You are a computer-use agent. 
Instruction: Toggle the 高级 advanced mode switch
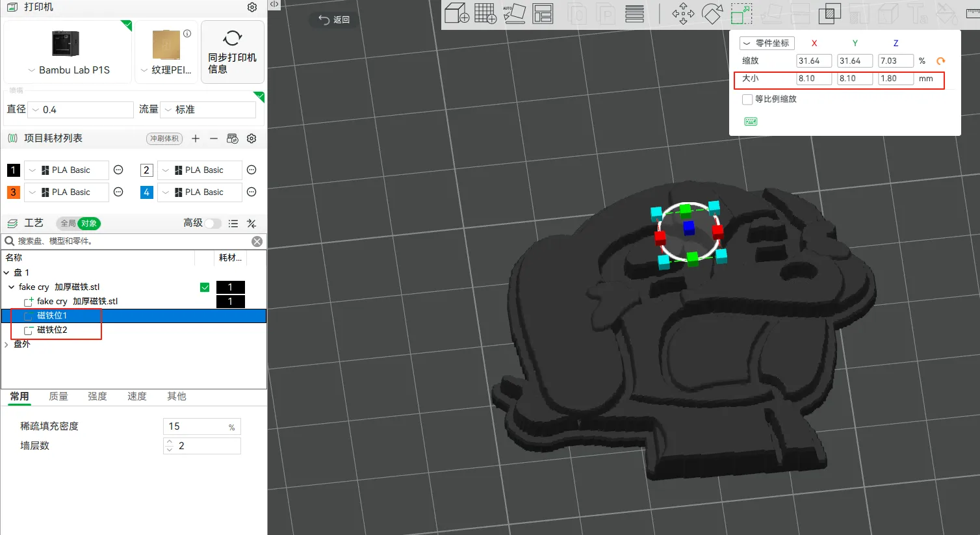click(213, 224)
